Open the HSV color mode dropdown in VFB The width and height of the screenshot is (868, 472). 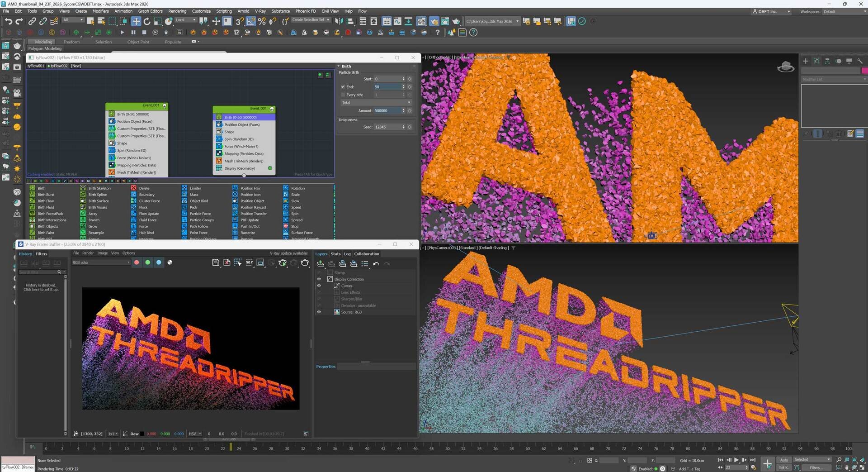pyautogui.click(x=195, y=434)
